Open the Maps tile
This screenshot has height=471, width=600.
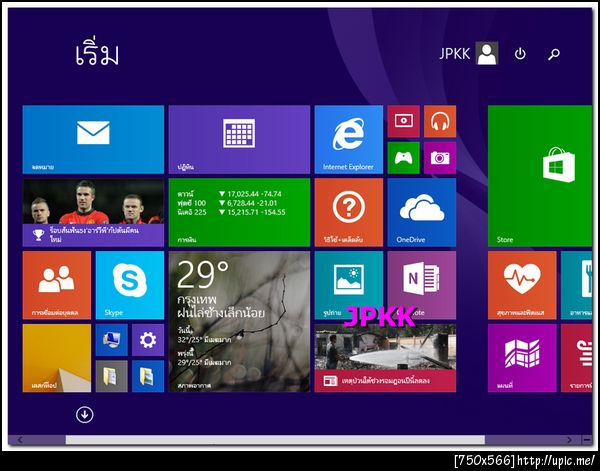pyautogui.click(x=522, y=358)
